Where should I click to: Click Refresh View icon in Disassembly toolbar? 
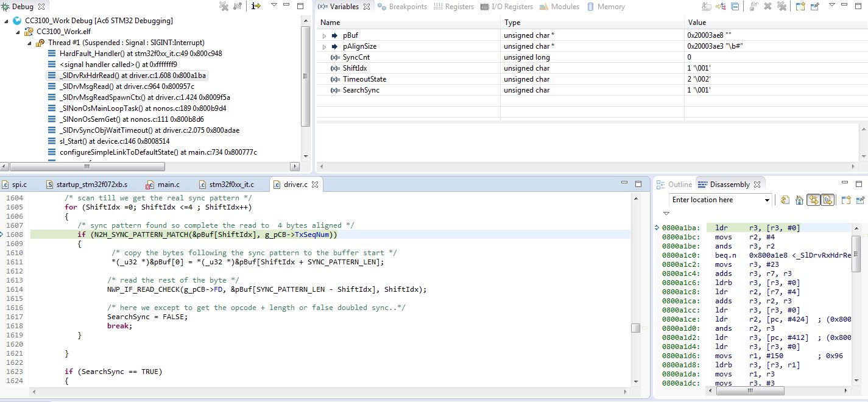[785, 200]
